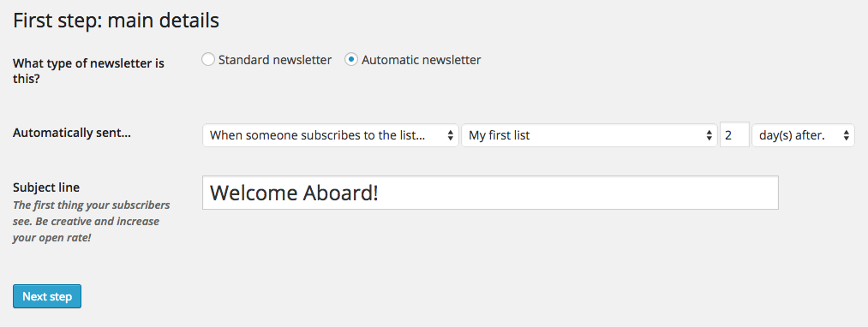Image resolution: width=868 pixels, height=327 pixels.
Task: Click the "Automatic newsletter" label text
Action: [422, 60]
